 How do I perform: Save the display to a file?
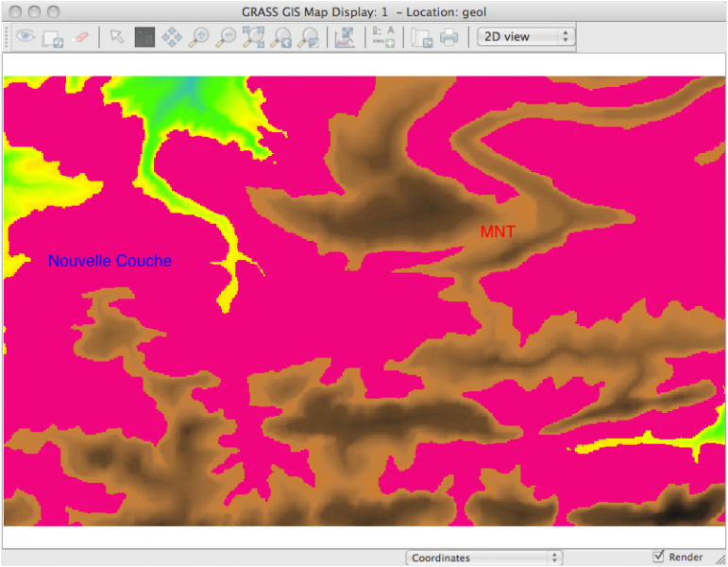coord(421,37)
